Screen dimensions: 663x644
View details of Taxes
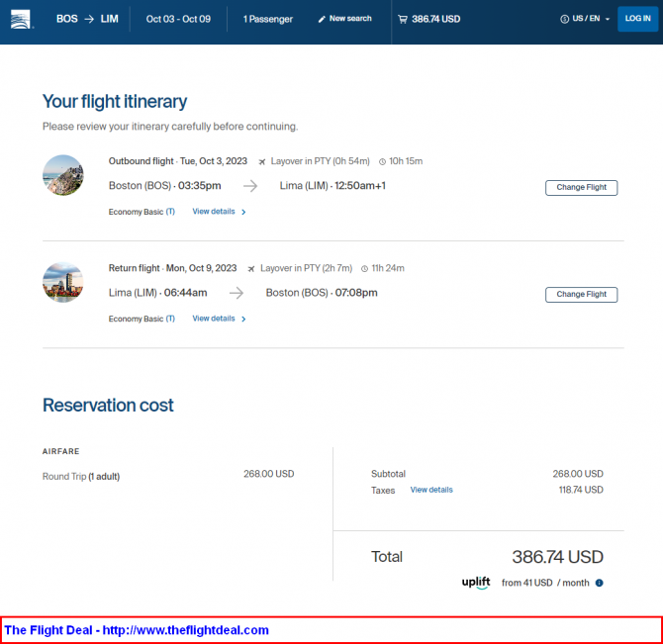coord(431,490)
